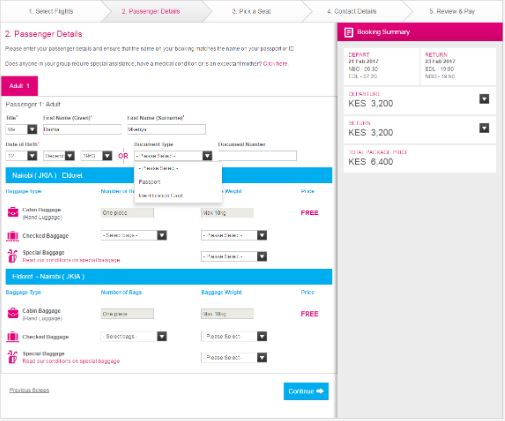Open the birth month dropdown
Viewport: 505px width, 421px height.
coord(59,156)
